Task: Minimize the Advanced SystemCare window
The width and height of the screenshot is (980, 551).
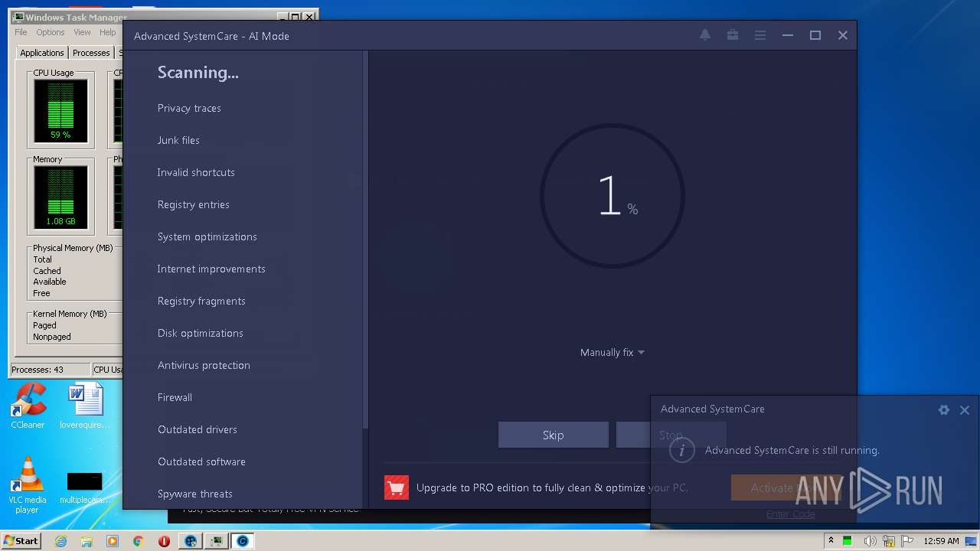Action: [788, 35]
